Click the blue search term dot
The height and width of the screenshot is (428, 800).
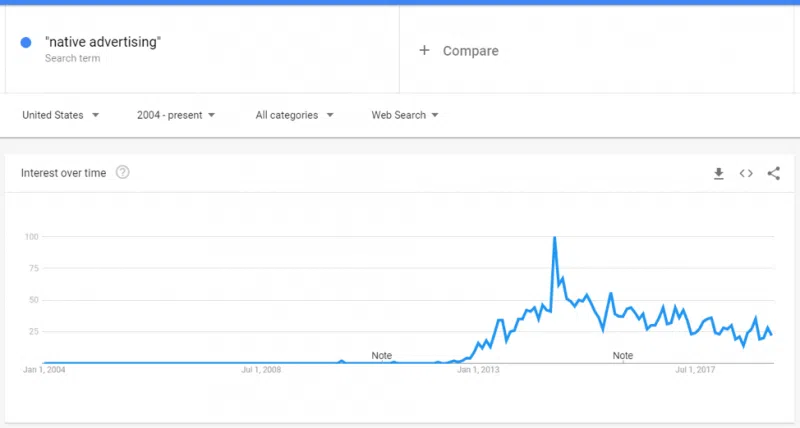tap(26, 43)
